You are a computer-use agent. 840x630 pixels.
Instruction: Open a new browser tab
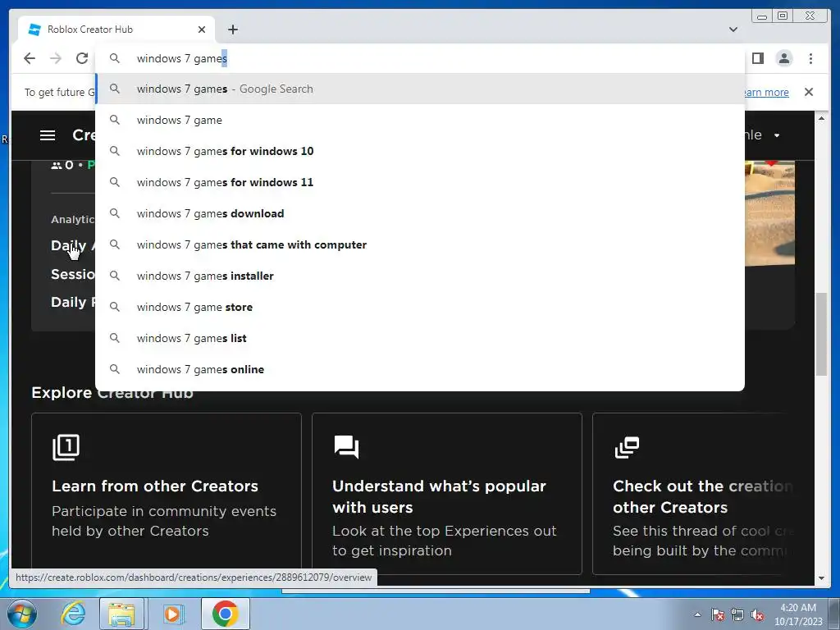232,30
